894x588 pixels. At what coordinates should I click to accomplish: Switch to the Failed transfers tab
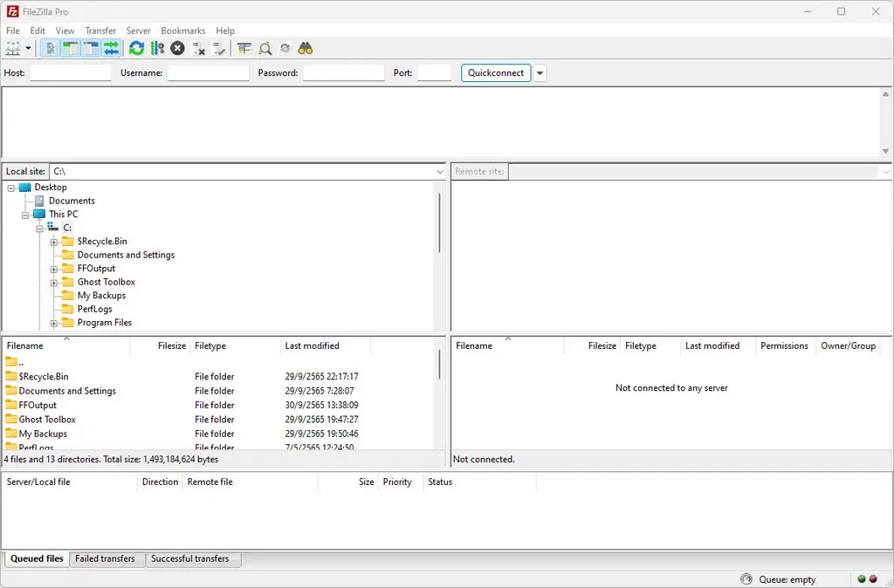105,559
